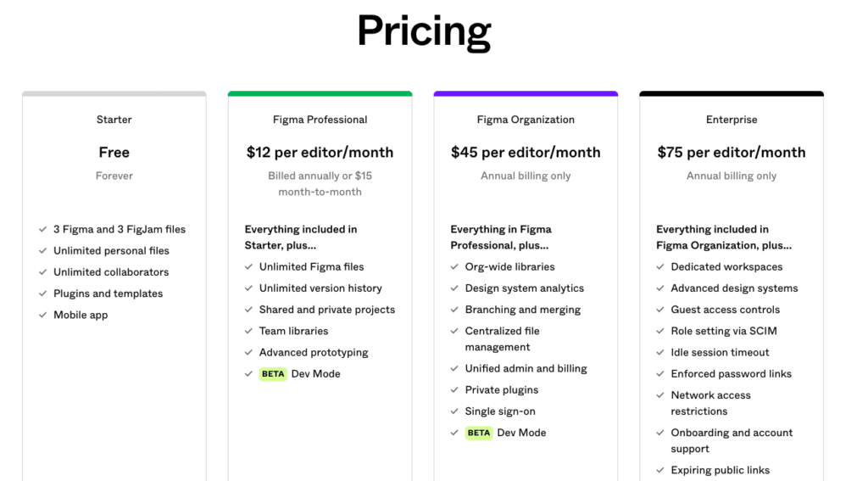Image resolution: width=868 pixels, height=481 pixels.
Task: Click the purple bar atop Organization card
Action: pyautogui.click(x=526, y=93)
